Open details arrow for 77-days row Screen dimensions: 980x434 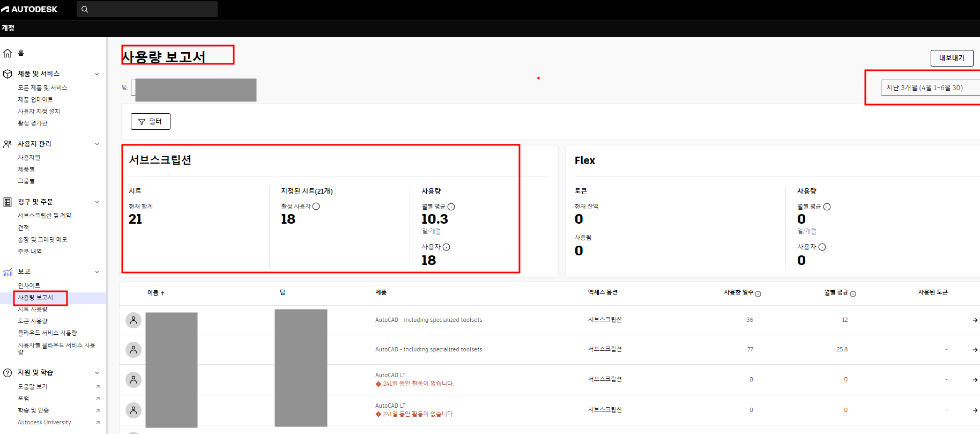[975, 350]
